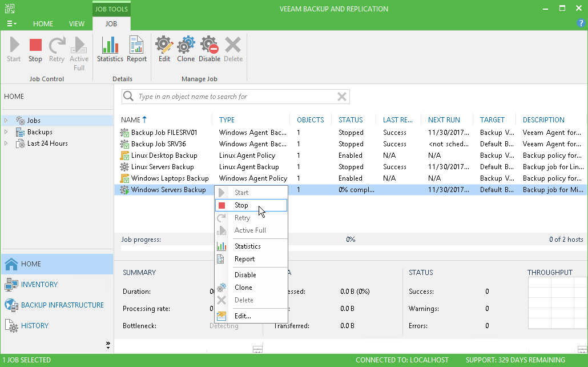Choose Edit... in the context menu
Screen dimensions: 588x367
pos(251,316)
